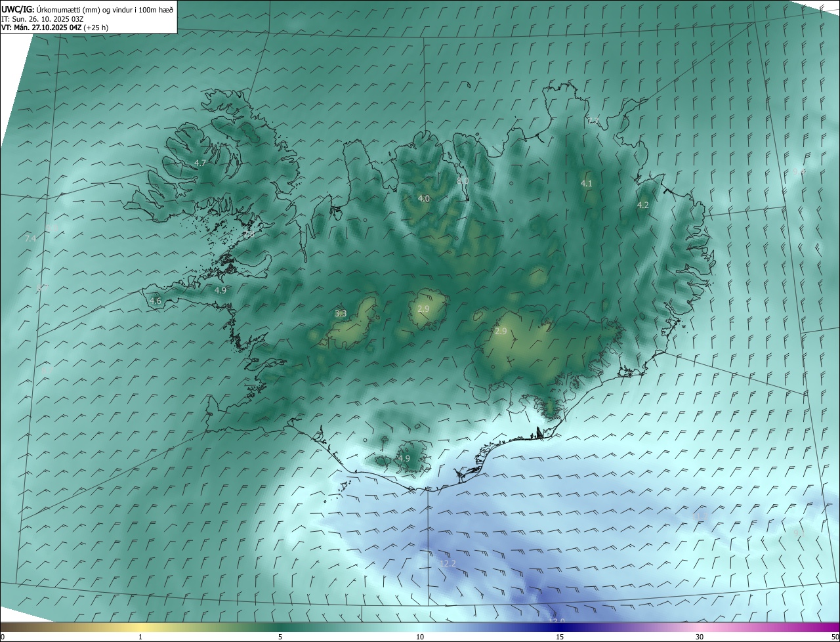
Task: Click the 'IT: Sun. 26. 10. 2025 03Z' line
Action: [42, 18]
